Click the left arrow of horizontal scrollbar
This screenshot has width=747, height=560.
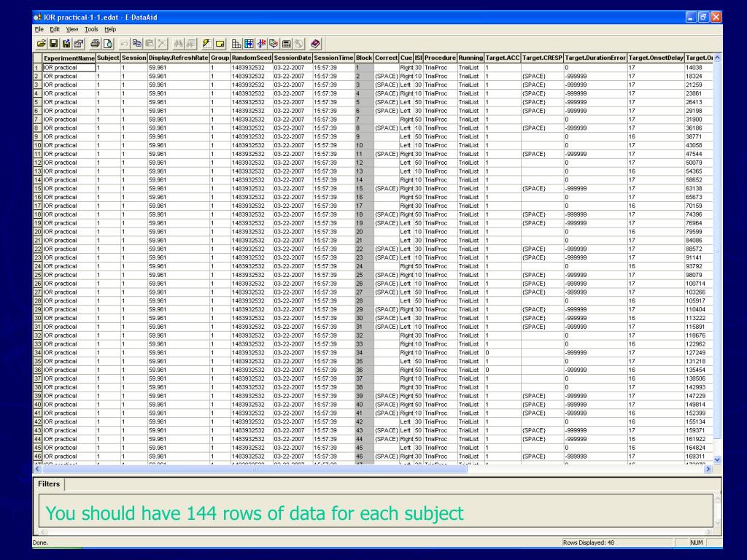pyautogui.click(x=37, y=469)
